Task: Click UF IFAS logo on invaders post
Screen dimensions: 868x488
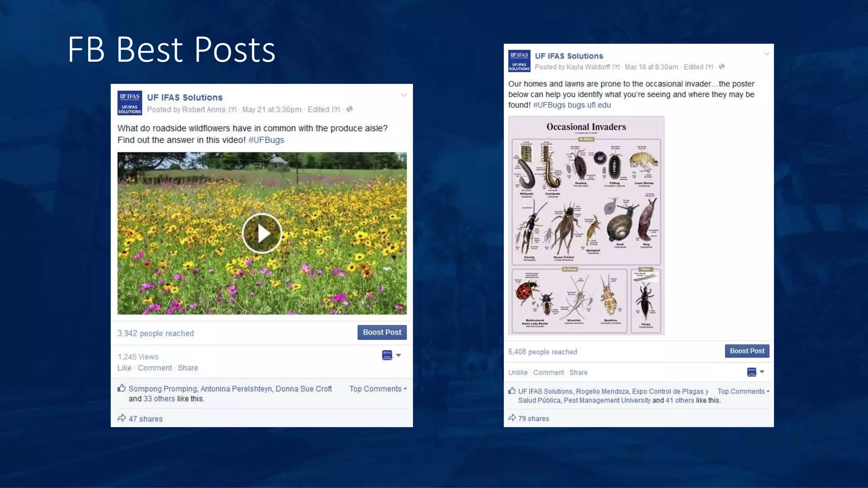Action: coord(519,61)
